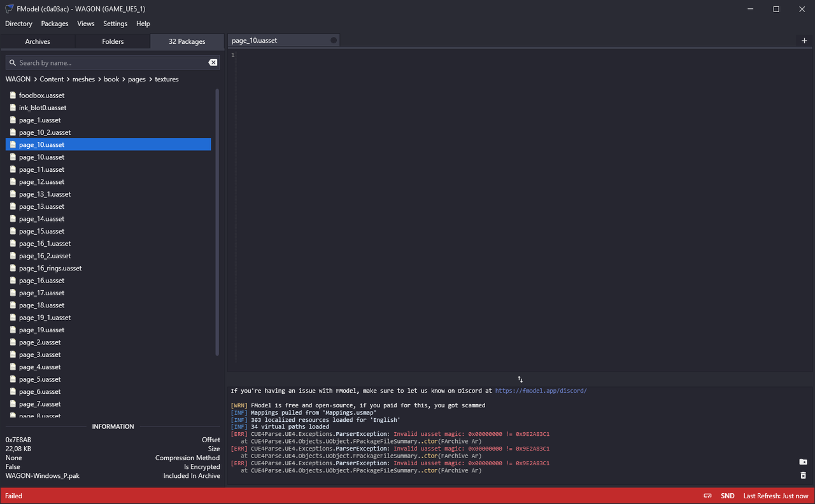
Task: Select page_10_2.uasset in the list
Action: 108,132
